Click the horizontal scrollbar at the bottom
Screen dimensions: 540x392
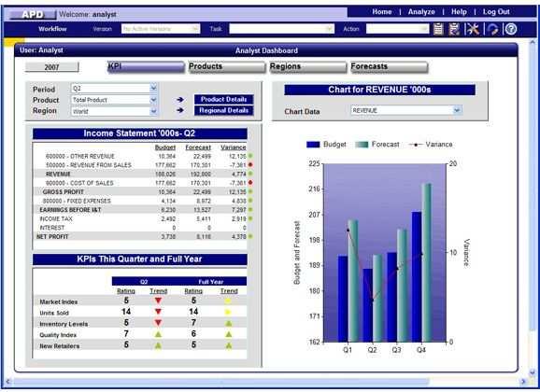click(x=220, y=382)
